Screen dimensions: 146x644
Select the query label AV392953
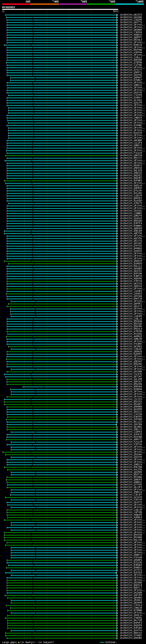[x=8, y=7]
